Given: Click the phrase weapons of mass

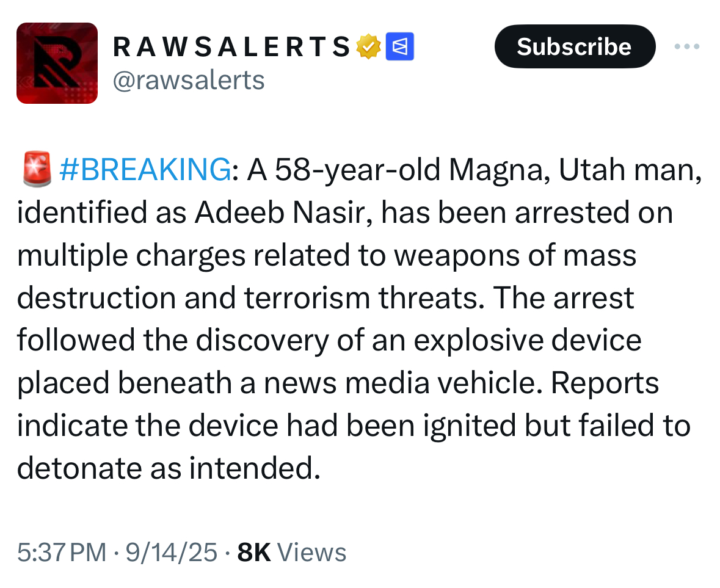Looking at the screenshot, I should pos(514,256).
